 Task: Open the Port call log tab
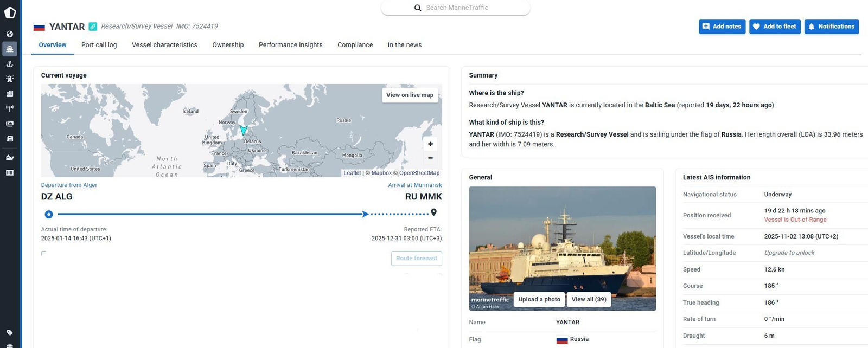(x=99, y=45)
